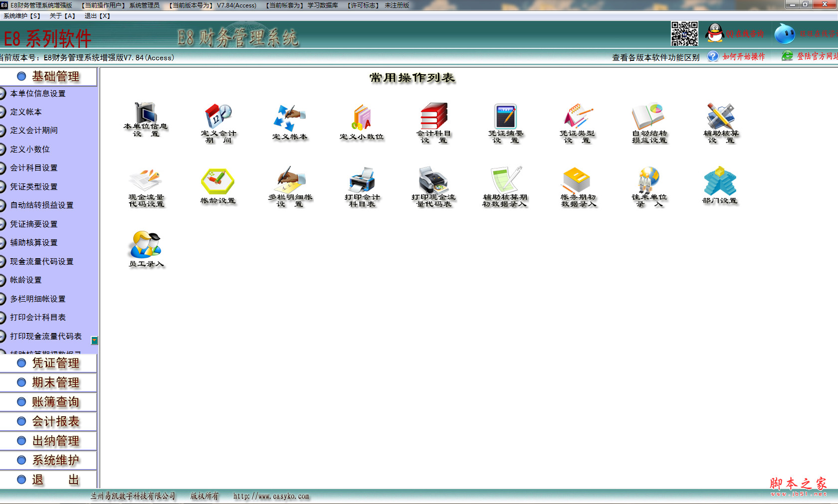Select 打印现金流量代码表 in the sidebar list
Screen dimensions: 838x504
click(x=46, y=336)
